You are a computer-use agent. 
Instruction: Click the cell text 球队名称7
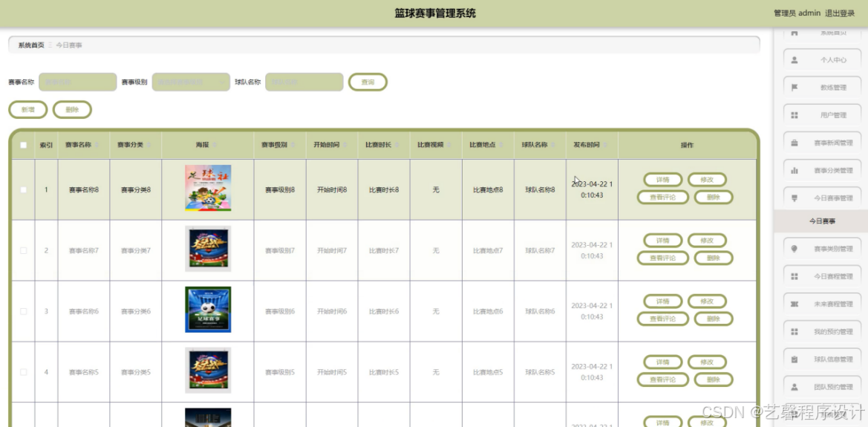point(540,251)
